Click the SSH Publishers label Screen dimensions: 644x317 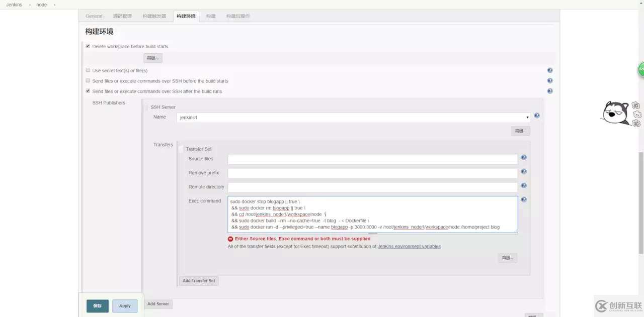click(x=109, y=102)
